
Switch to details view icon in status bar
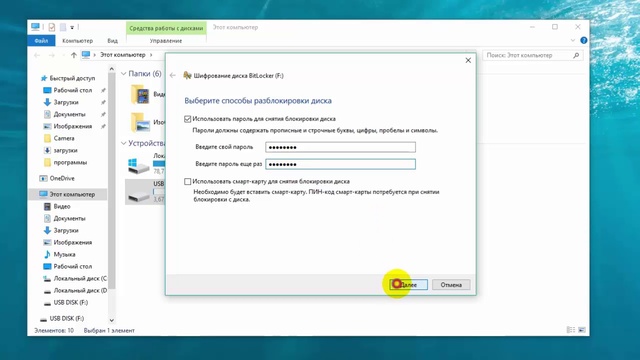pyautogui.click(x=571, y=330)
